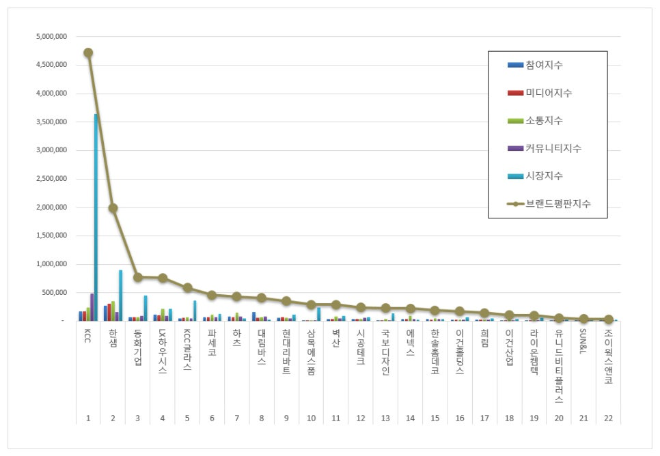The height and width of the screenshot is (456, 660).
Task: Click the SUN&L category axis label
Action: coord(583,338)
